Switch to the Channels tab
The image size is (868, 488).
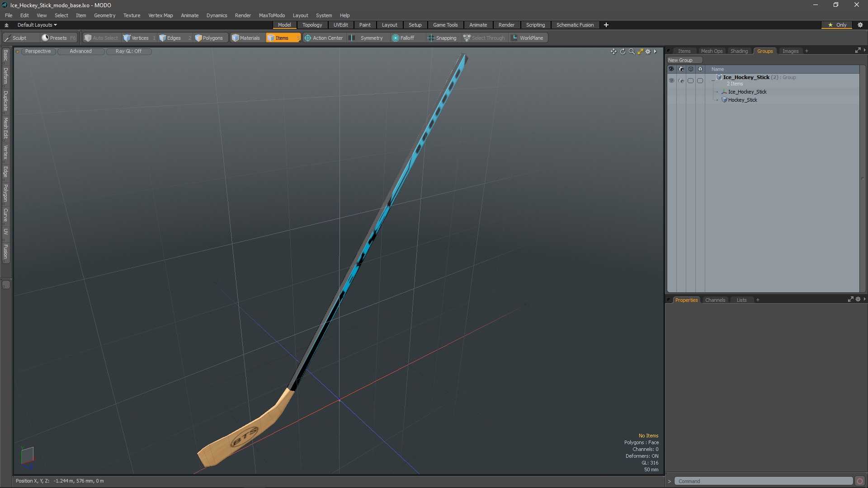pos(715,300)
